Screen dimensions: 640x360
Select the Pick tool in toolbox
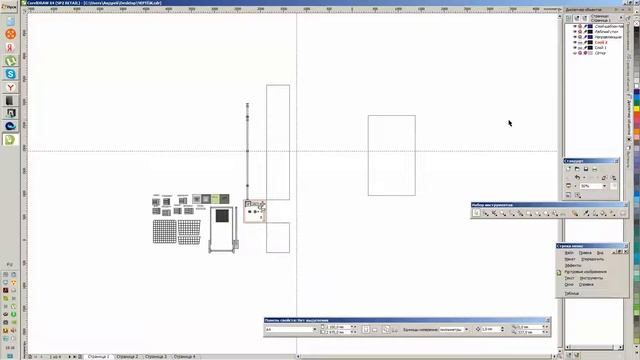[476, 213]
